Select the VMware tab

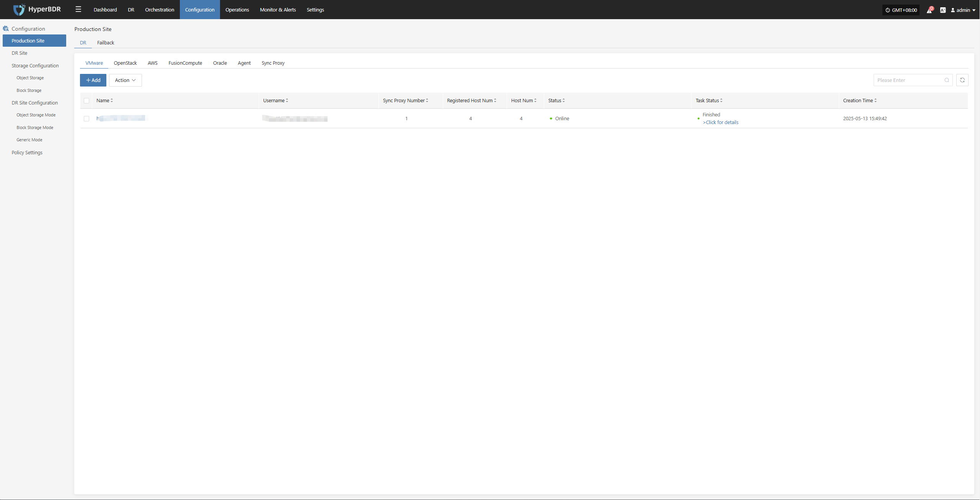pos(94,63)
